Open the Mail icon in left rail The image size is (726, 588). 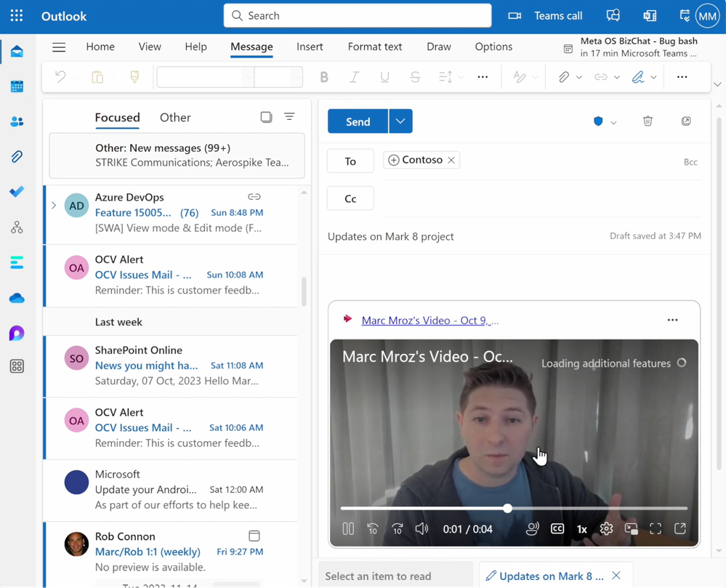tap(17, 51)
